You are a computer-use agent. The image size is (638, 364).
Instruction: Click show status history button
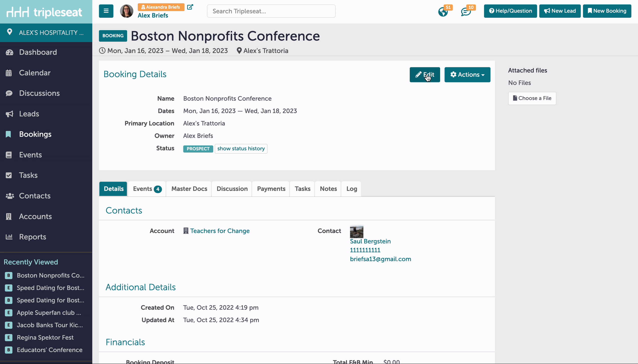tap(241, 148)
